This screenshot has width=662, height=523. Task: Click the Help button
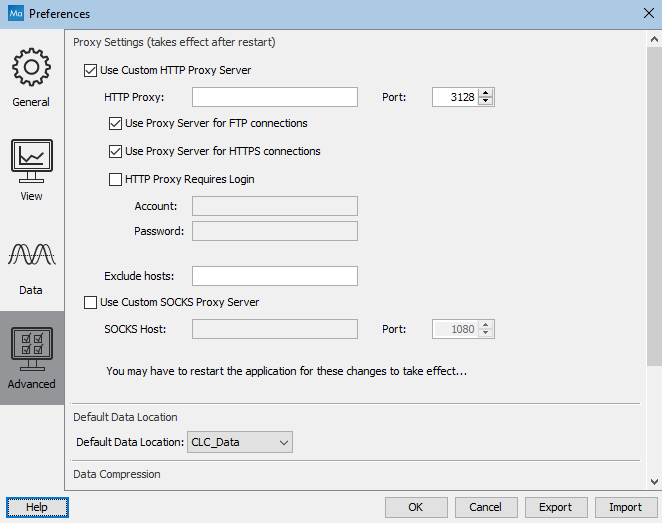(37, 507)
